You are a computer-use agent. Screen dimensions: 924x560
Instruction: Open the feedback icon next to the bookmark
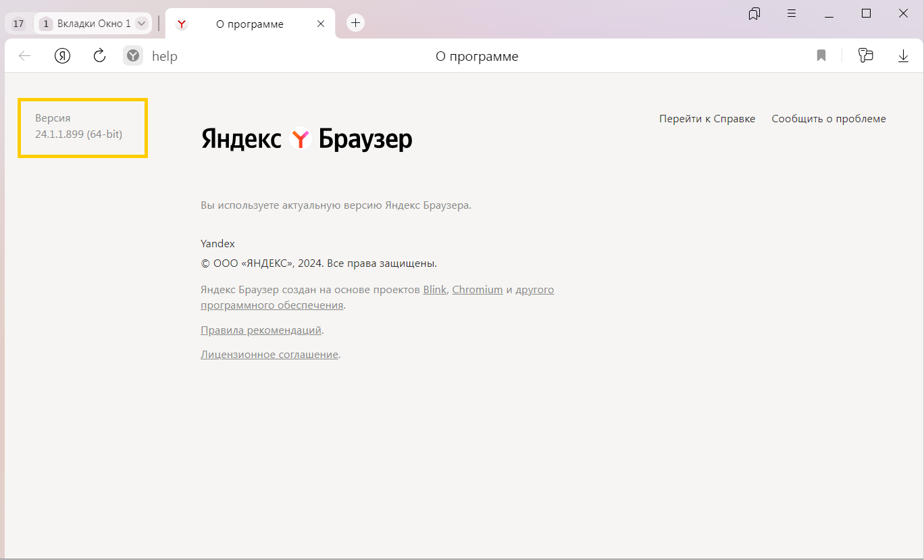[x=865, y=56]
